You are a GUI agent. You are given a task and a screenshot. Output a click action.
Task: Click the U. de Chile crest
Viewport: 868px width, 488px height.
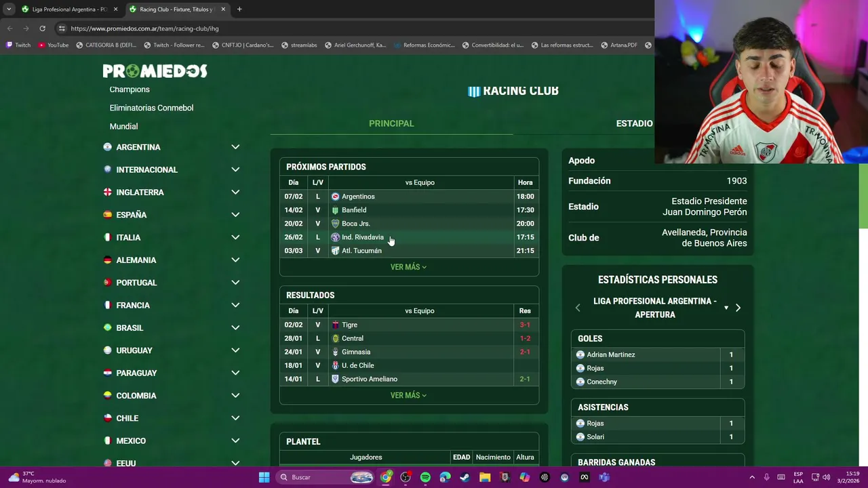(335, 365)
